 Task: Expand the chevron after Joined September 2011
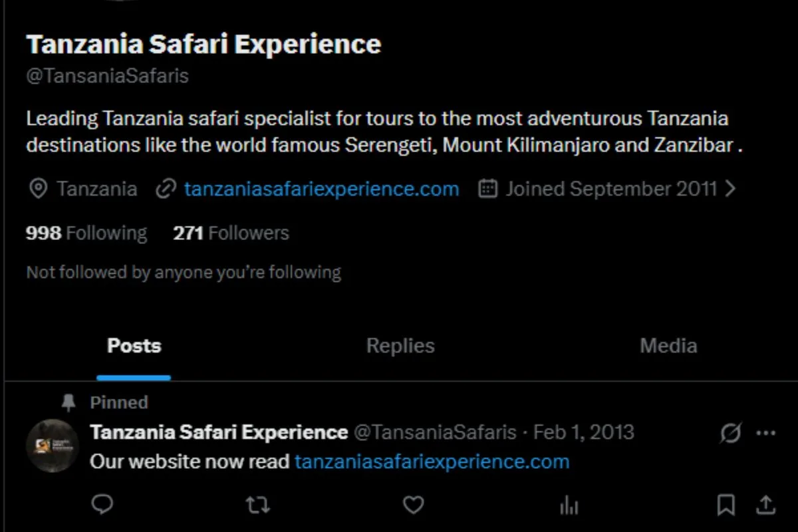[x=731, y=189]
